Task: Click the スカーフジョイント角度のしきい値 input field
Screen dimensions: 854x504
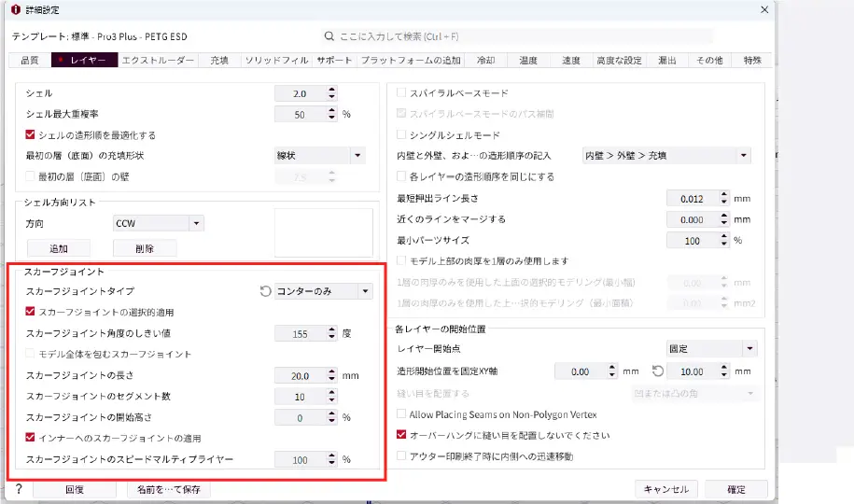Action: tap(300, 333)
